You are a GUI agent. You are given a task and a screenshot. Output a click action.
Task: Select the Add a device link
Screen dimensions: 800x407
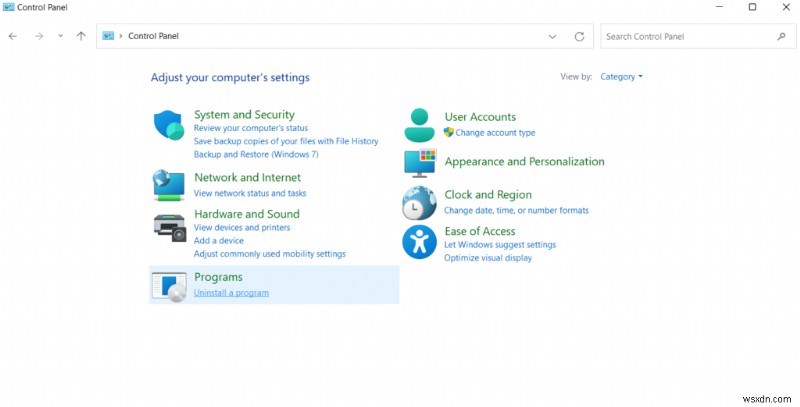pyautogui.click(x=219, y=241)
